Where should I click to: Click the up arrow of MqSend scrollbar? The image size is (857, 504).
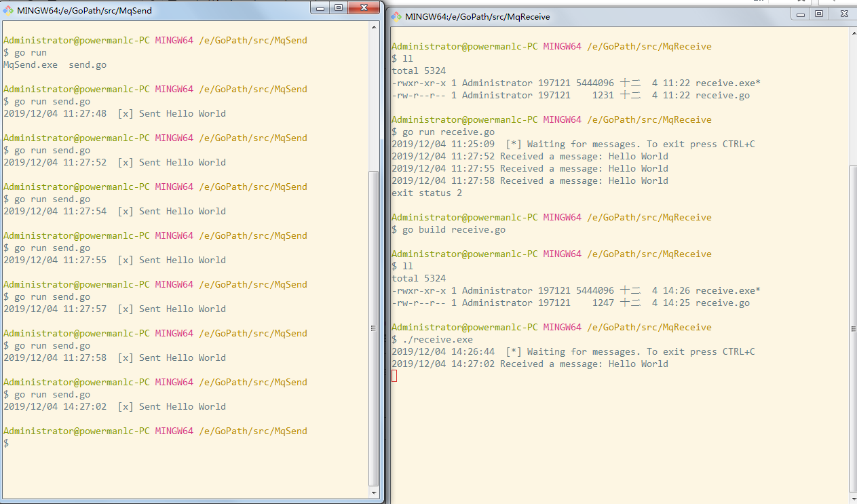373,28
